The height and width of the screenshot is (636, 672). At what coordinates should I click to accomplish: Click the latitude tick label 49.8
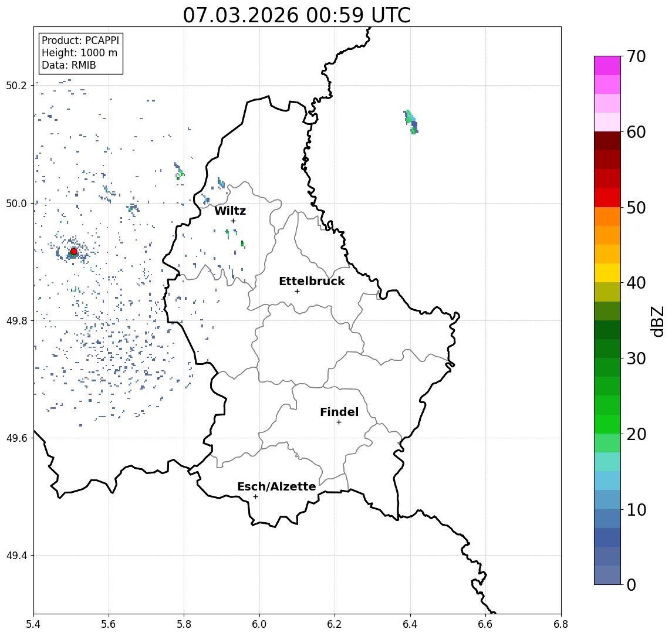point(16,320)
